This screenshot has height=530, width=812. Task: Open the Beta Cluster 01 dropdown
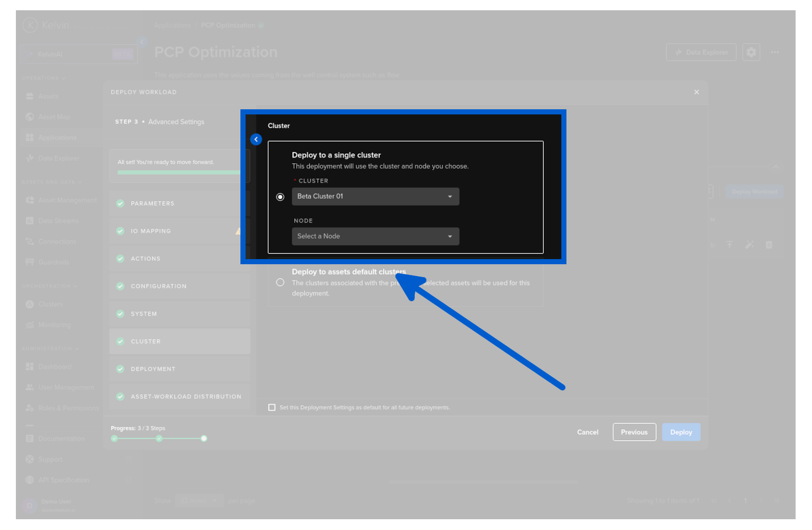click(x=375, y=197)
